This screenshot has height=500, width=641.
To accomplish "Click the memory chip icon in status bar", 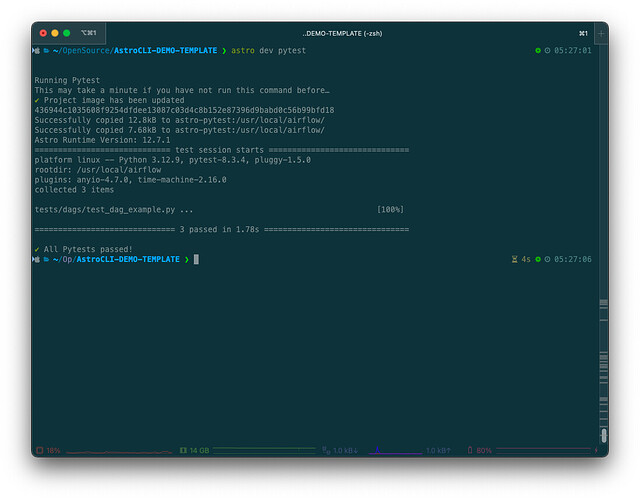I will [183, 450].
